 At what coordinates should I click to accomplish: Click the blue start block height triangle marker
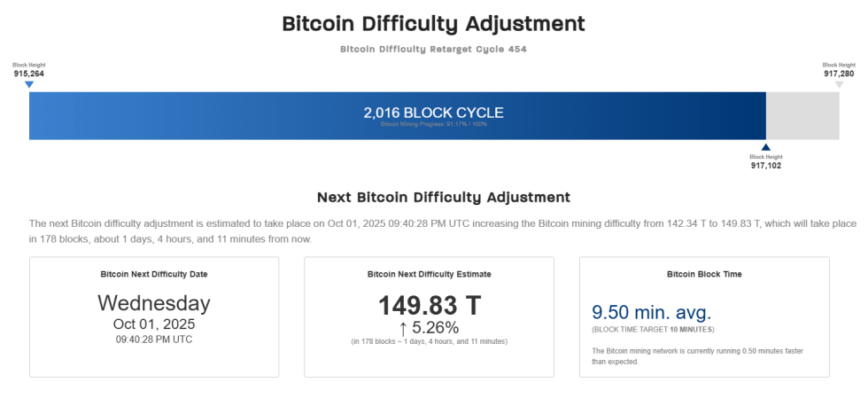(x=29, y=84)
